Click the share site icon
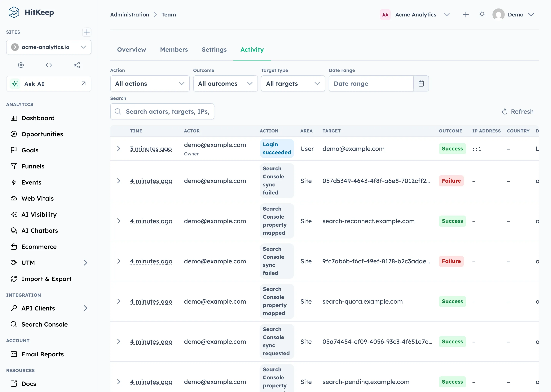The width and height of the screenshot is (551, 392). (x=77, y=65)
